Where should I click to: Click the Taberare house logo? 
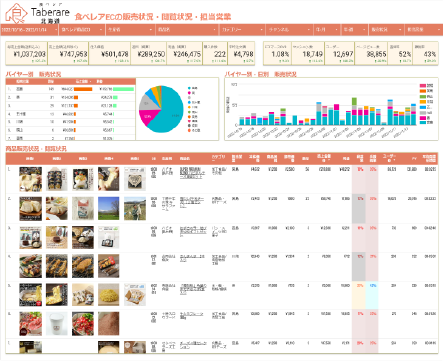coord(16,13)
